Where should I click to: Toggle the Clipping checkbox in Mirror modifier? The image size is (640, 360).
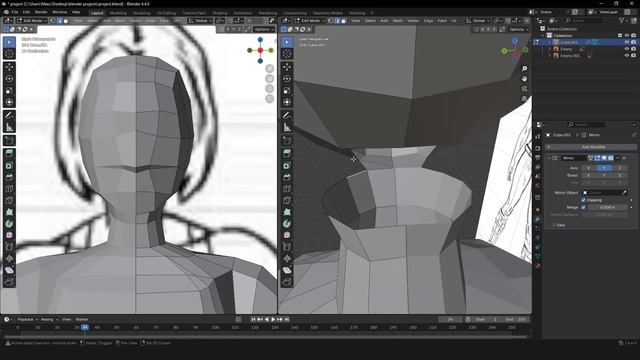point(583,200)
